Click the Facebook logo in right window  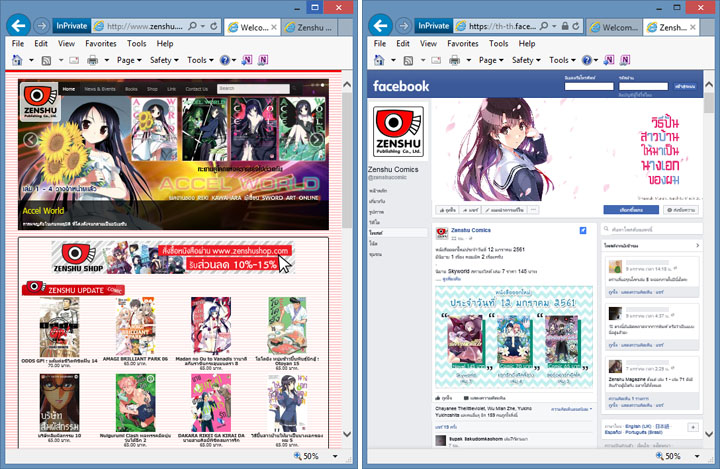[x=401, y=86]
